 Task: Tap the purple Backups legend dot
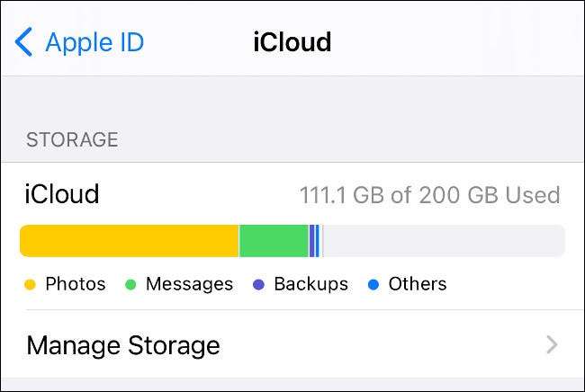[x=259, y=285]
